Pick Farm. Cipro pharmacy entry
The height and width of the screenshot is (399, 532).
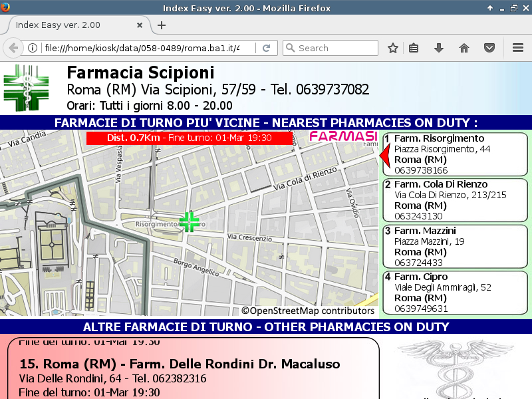pyautogui.click(x=455, y=293)
